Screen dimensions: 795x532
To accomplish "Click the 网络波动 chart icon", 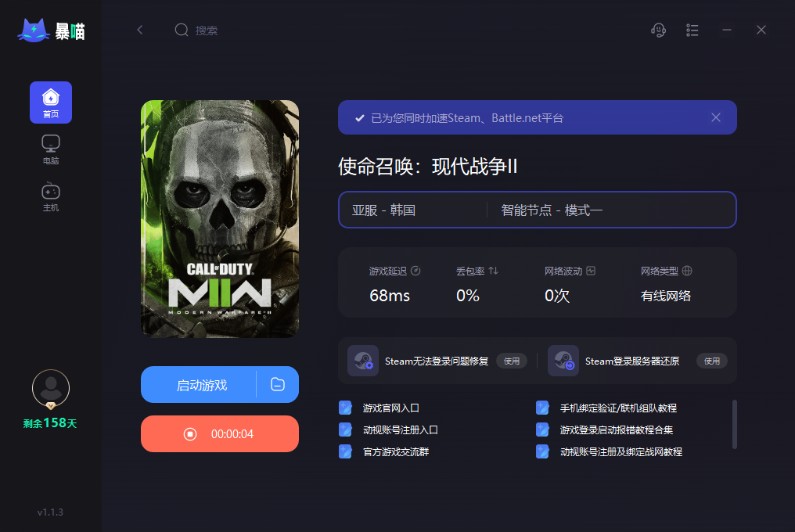I will click(x=591, y=271).
